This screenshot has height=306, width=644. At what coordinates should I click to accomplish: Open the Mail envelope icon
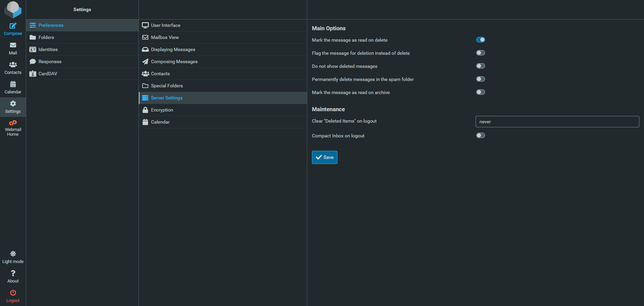click(x=13, y=45)
